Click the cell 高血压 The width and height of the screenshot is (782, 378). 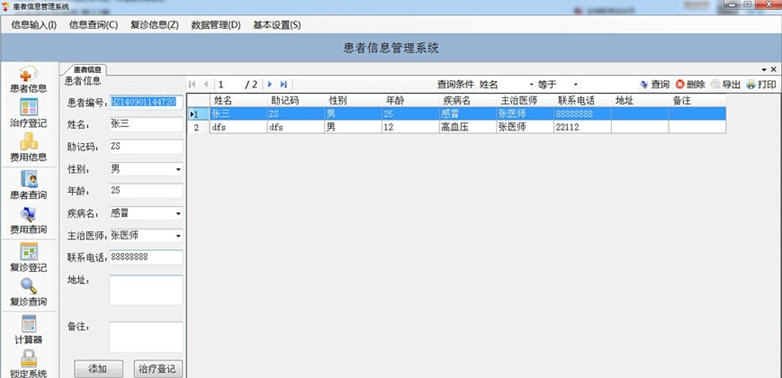tap(467, 127)
